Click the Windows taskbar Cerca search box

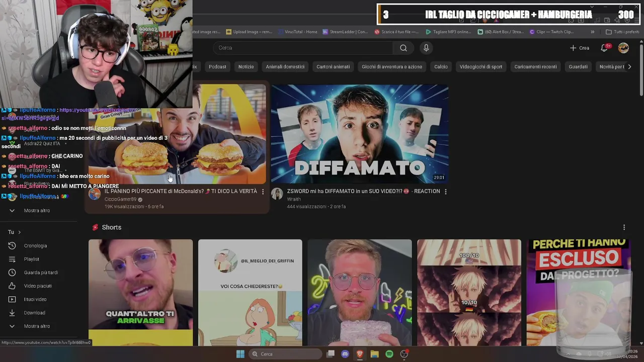point(286,354)
